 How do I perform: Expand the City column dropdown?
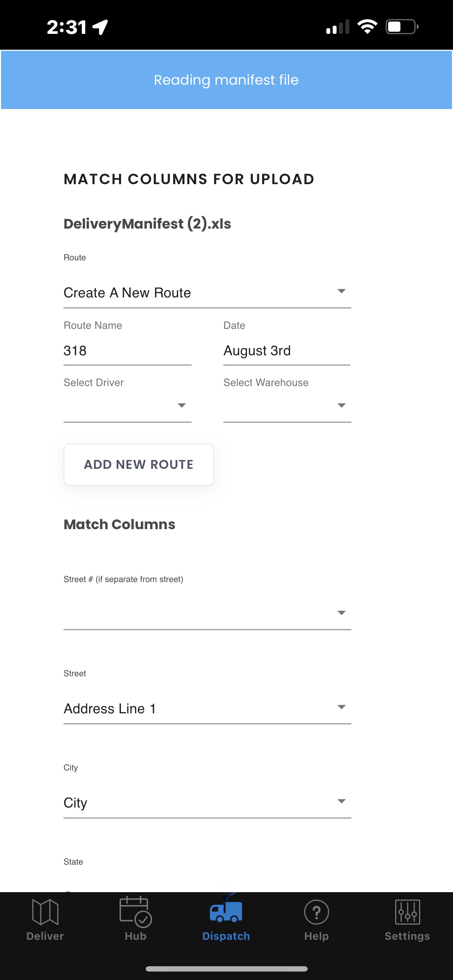coord(207,802)
